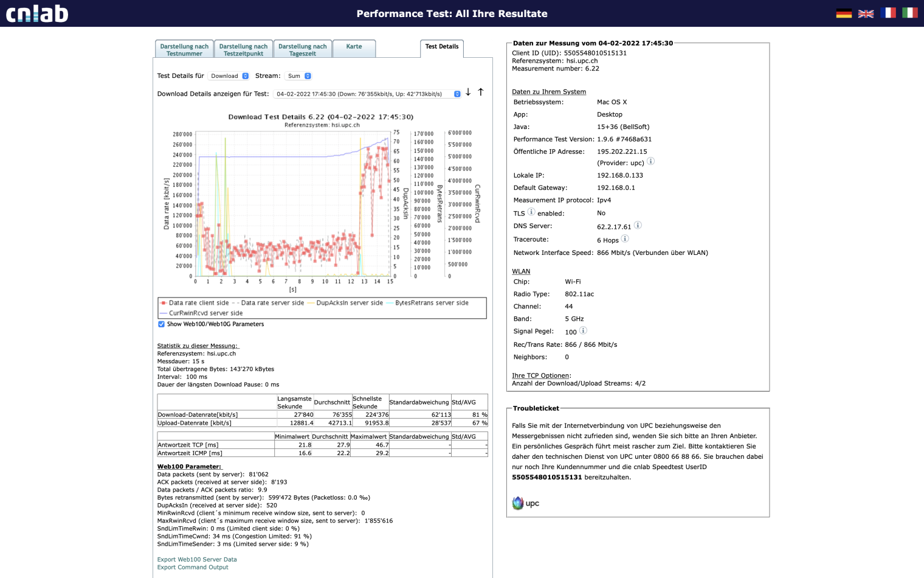
Task: Open info icon next to Provider upc
Action: click(650, 161)
